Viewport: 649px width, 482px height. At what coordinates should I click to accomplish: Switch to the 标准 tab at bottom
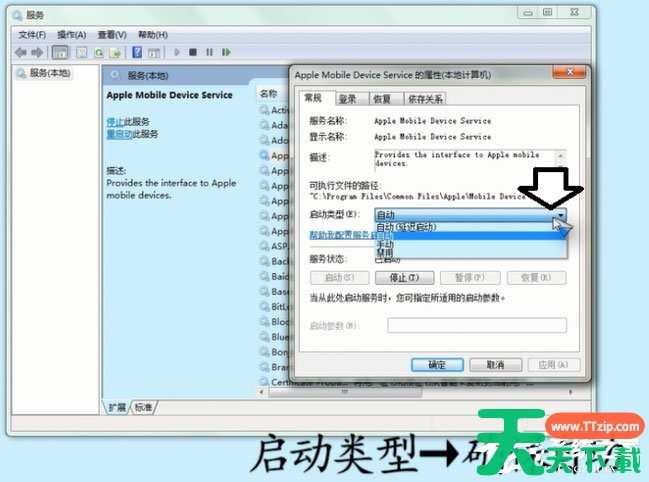143,407
